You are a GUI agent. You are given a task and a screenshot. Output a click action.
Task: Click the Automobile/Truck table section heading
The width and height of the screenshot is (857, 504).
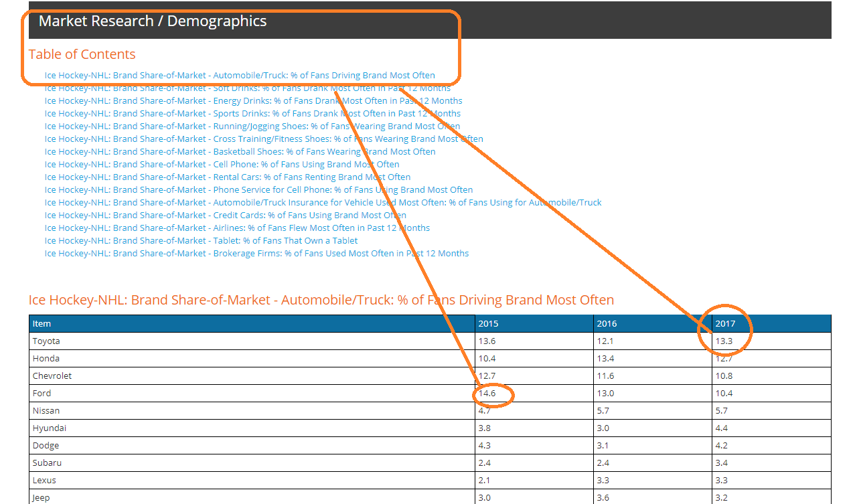pyautogui.click(x=321, y=300)
